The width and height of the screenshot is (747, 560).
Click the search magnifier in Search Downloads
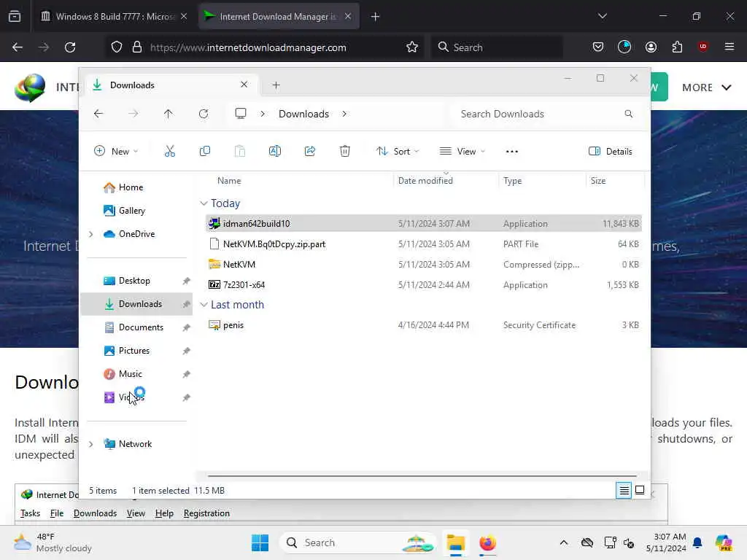[628, 114]
